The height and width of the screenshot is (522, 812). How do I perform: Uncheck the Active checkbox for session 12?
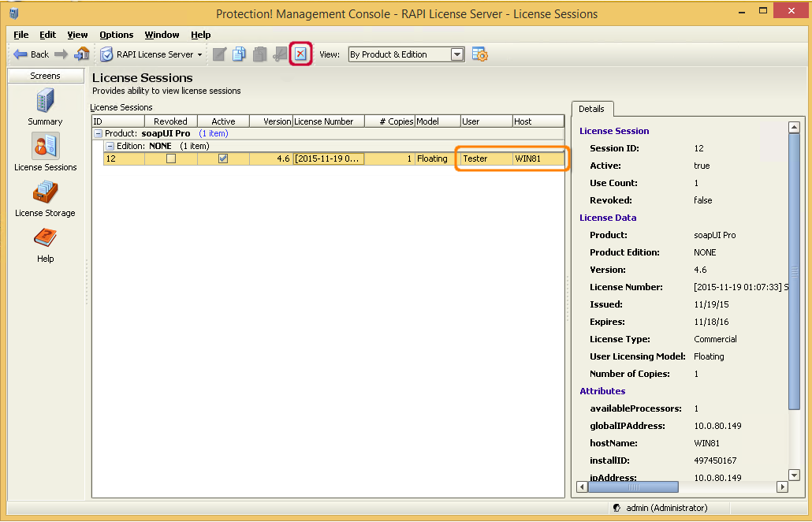(223, 158)
